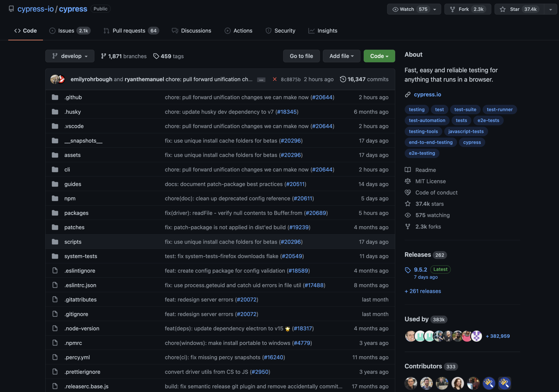Screen dimensions: 559x392
Task: Open the .github folder icon
Action: [55, 97]
